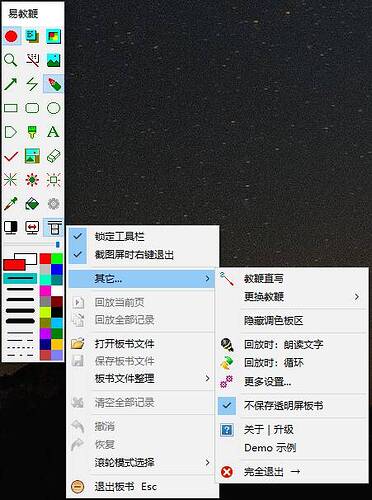Image resolution: width=372 pixels, height=500 pixels.
Task: Select the text A tool
Action: click(x=53, y=132)
